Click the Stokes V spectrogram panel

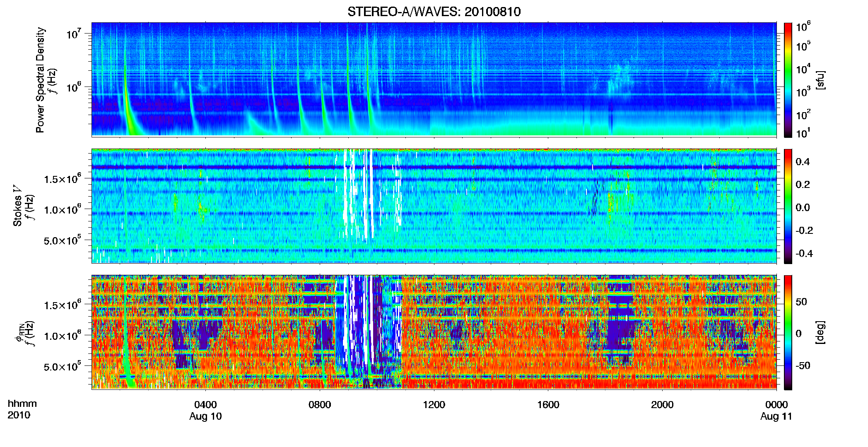(434, 206)
